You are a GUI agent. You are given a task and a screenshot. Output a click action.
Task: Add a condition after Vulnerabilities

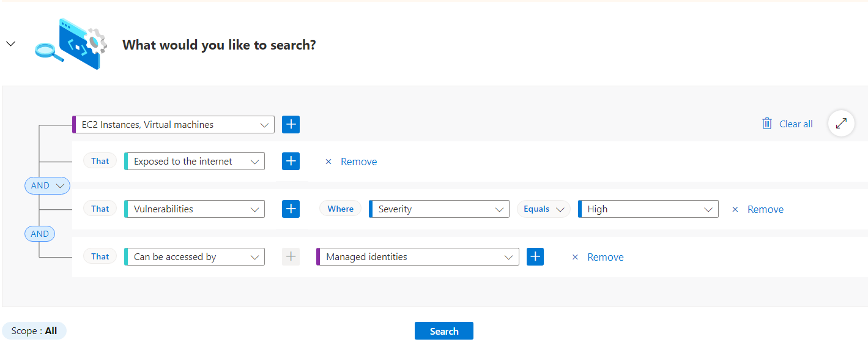coord(291,209)
